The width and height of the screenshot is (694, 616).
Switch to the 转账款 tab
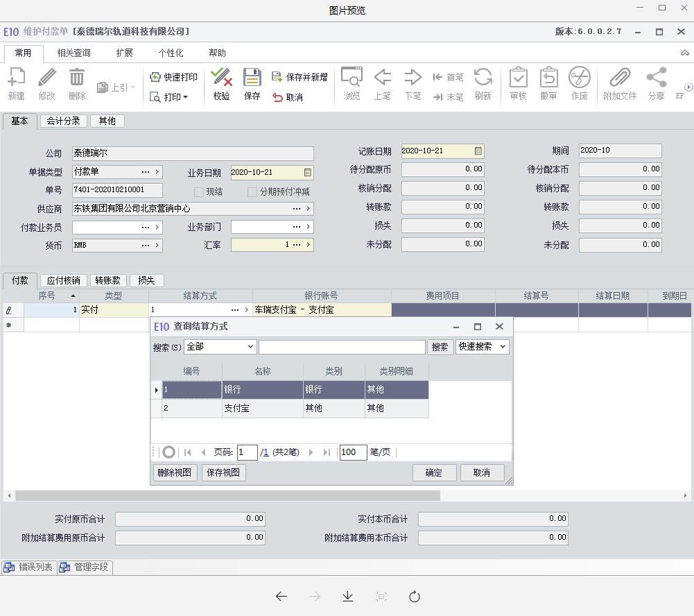[x=108, y=280]
